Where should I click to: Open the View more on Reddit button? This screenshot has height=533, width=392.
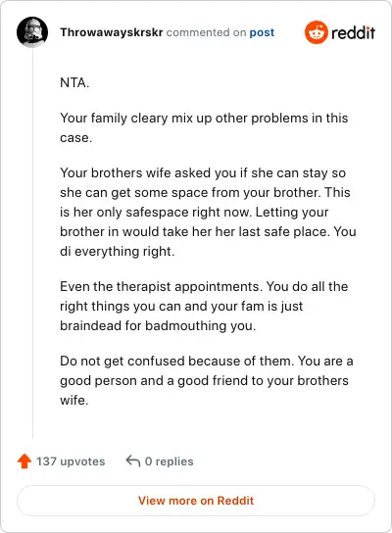pyautogui.click(x=196, y=501)
